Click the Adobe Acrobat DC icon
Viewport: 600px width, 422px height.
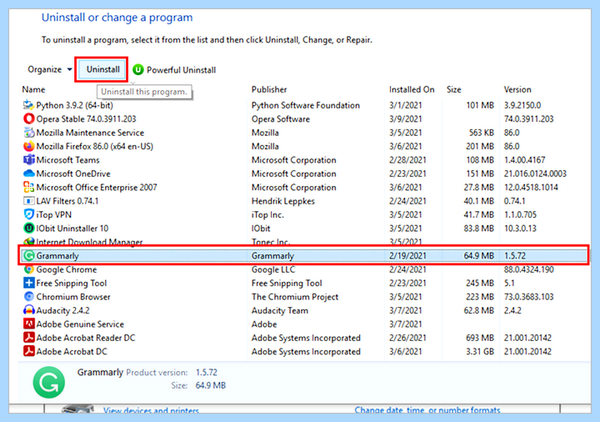(x=29, y=351)
